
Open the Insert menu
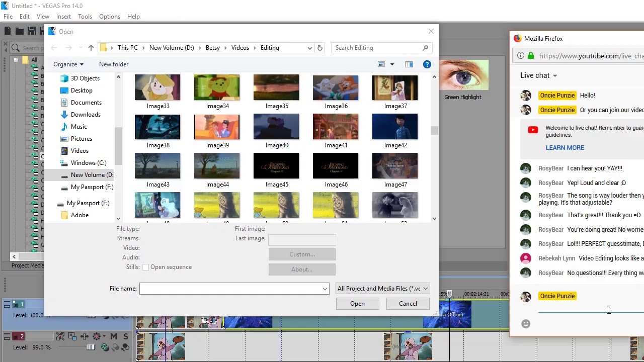[x=63, y=17]
